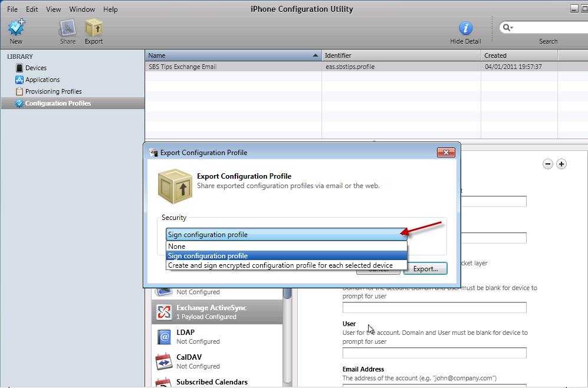Viewport: 588px width, 388px height.
Task: Open the Window menu
Action: tap(82, 9)
